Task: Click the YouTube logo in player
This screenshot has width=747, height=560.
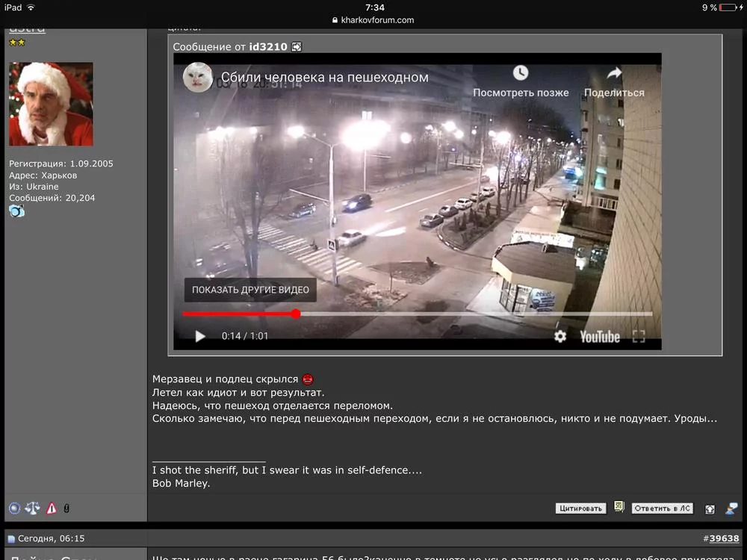Action: pyautogui.click(x=600, y=337)
